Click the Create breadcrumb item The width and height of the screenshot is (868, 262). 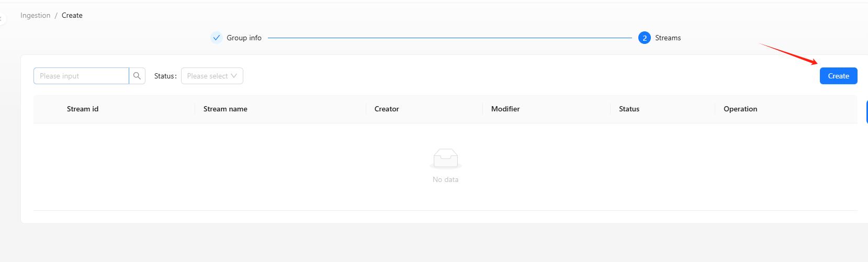tap(72, 15)
